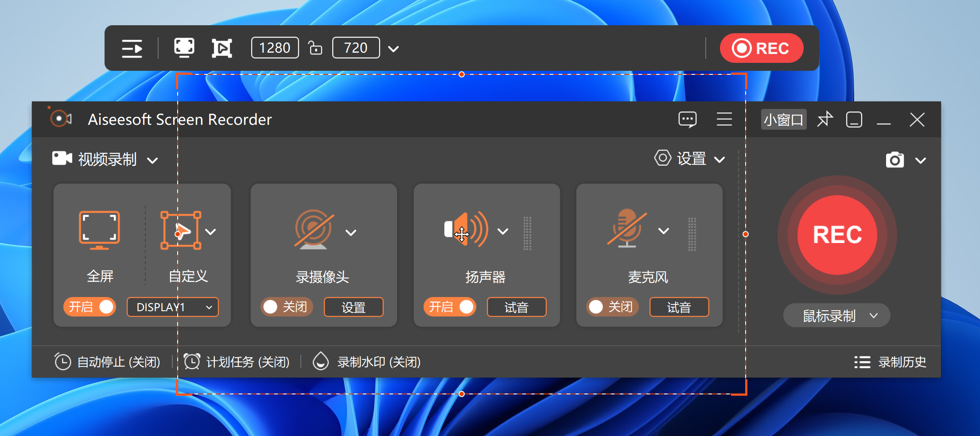Open the feedback chat bubble icon
Viewport: 980px width, 436px height.
click(x=688, y=120)
